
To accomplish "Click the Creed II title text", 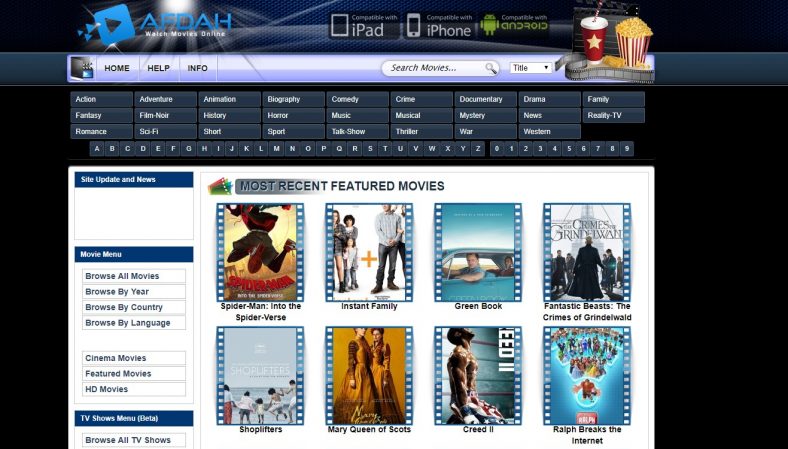I will tap(478, 429).
